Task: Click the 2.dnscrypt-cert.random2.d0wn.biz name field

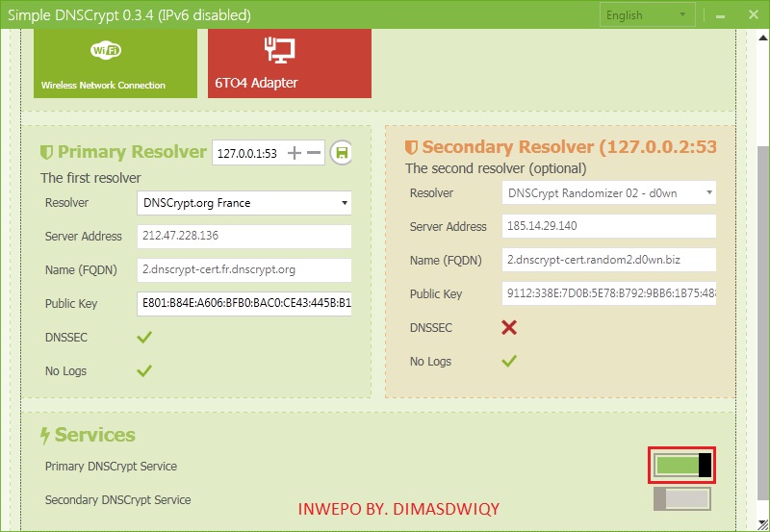Action: 609,260
